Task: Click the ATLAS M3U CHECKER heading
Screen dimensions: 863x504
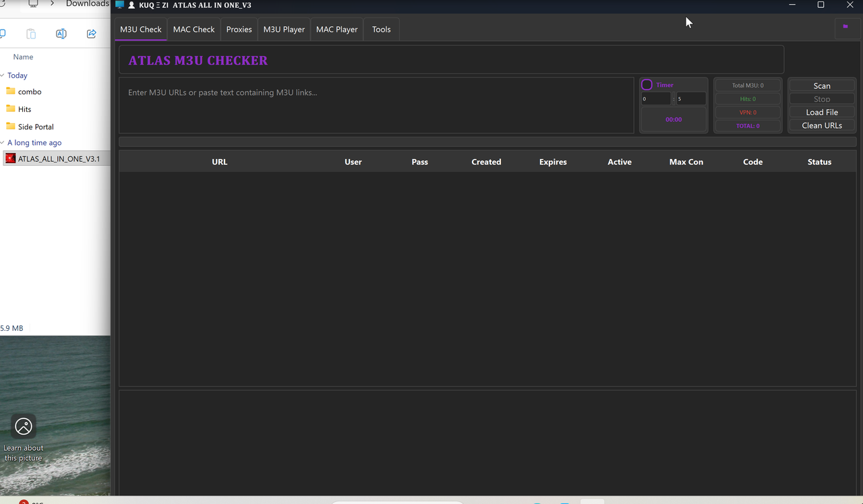Action: point(198,61)
